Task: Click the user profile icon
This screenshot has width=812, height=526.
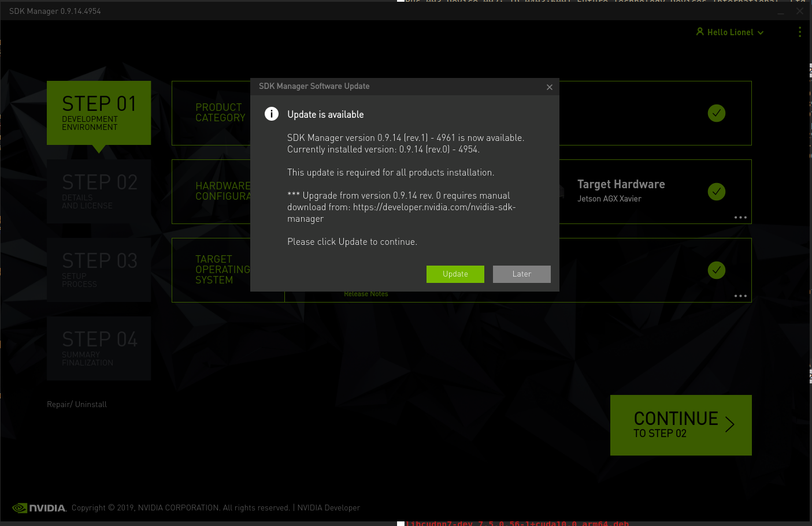Action: coord(700,32)
